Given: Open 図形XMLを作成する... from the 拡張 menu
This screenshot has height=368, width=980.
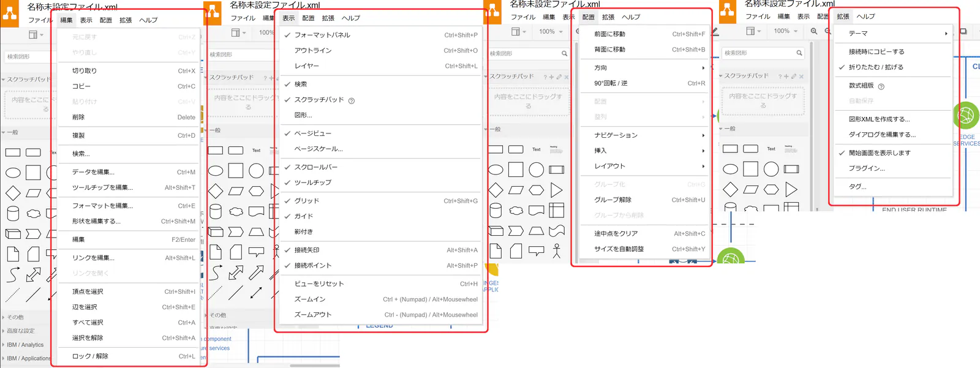Looking at the screenshot, I should (893, 119).
